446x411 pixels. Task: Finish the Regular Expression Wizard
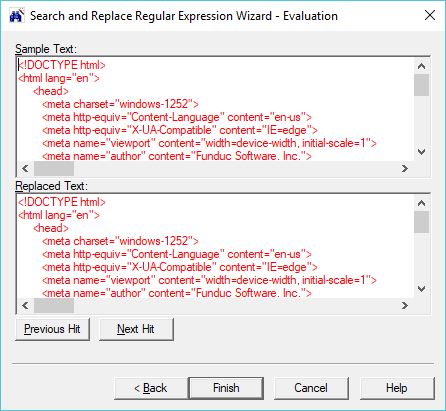tap(226, 388)
